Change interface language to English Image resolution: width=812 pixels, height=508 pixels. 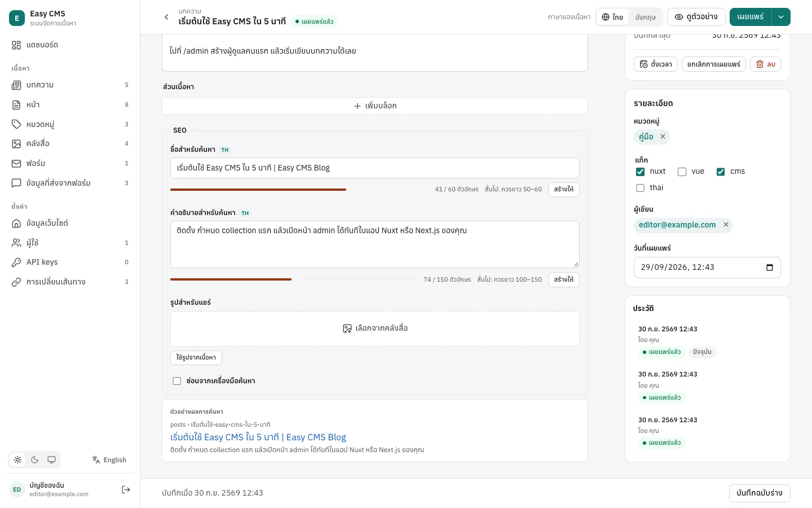point(109,460)
